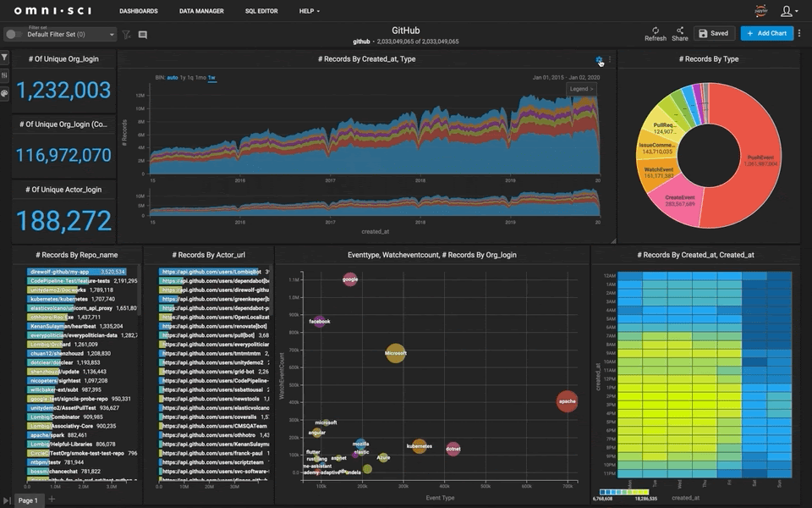Select the 1q bin option
This screenshot has height=508, width=812.
pos(190,78)
